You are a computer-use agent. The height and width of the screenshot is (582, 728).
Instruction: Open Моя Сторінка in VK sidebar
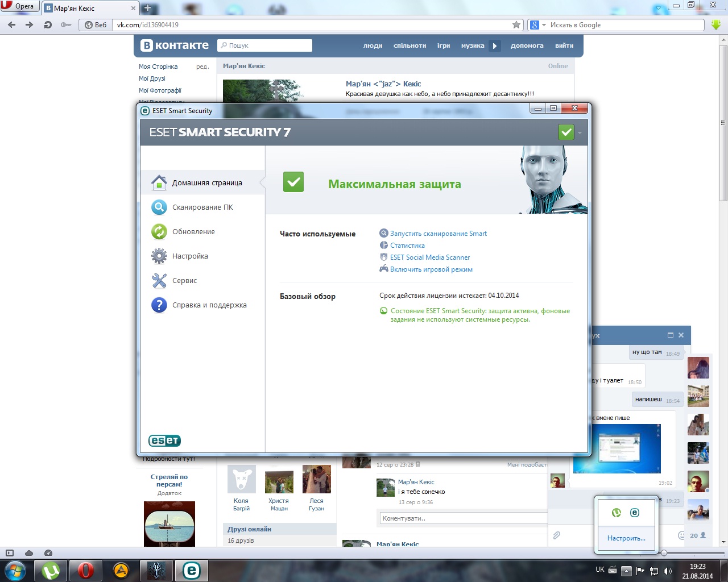pyautogui.click(x=158, y=66)
